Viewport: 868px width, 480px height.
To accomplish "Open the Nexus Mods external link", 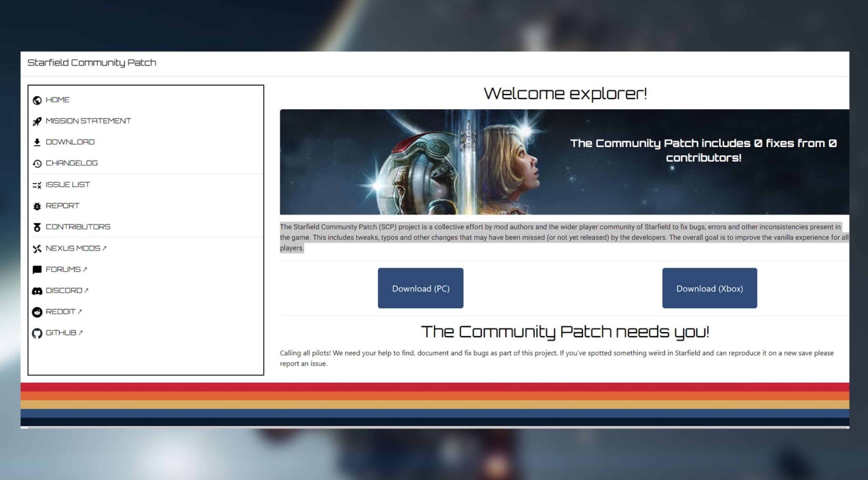I will coord(76,248).
